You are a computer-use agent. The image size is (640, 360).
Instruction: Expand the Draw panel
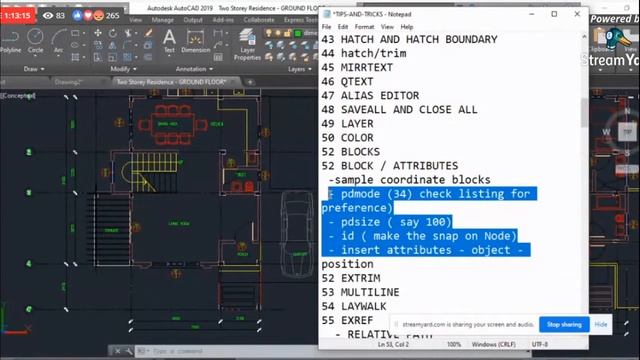tap(33, 69)
